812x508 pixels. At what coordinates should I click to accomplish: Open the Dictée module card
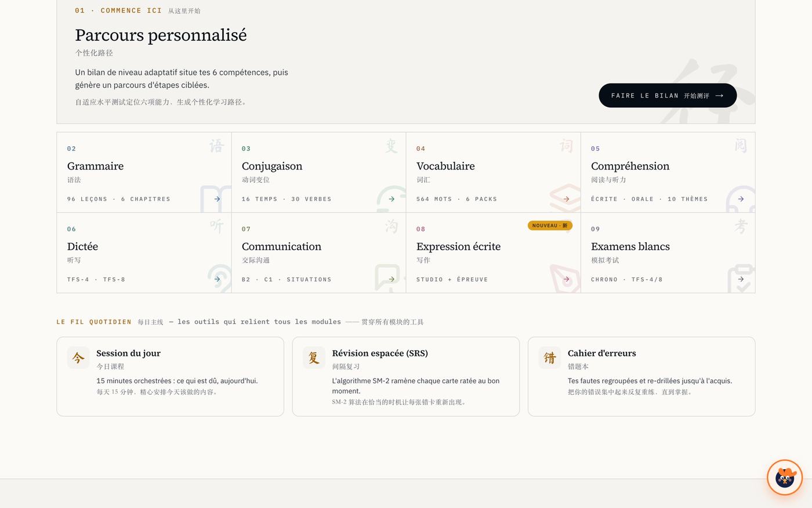click(144, 253)
